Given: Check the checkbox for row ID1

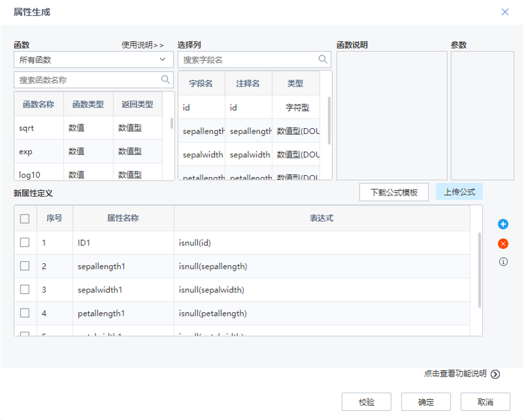Looking at the screenshot, I should click(25, 242).
